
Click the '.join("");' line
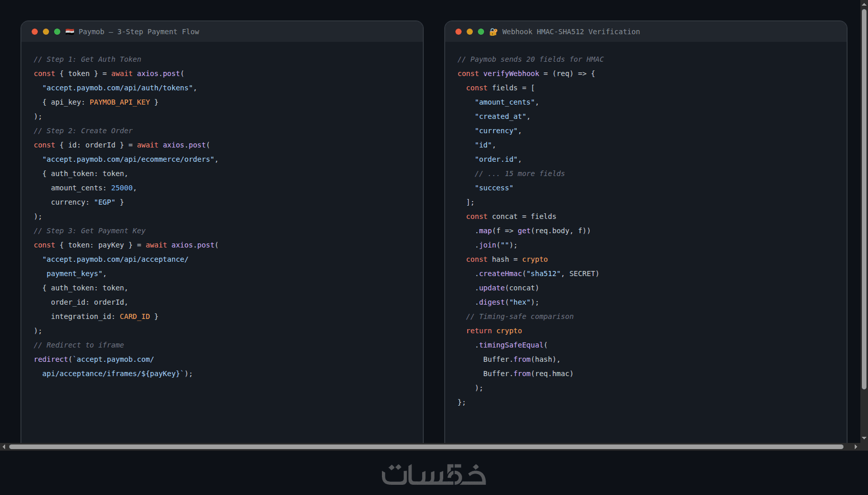click(496, 245)
